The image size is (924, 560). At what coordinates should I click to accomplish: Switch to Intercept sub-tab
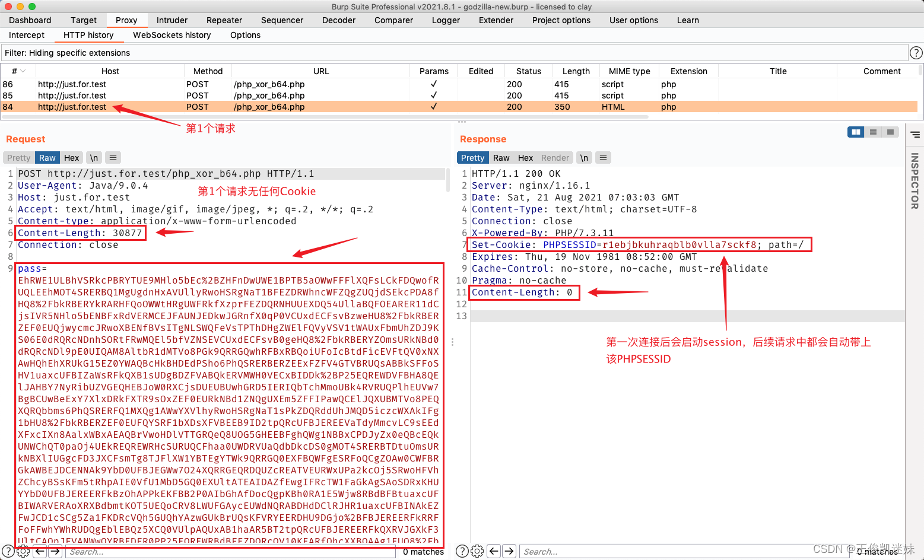pos(27,35)
